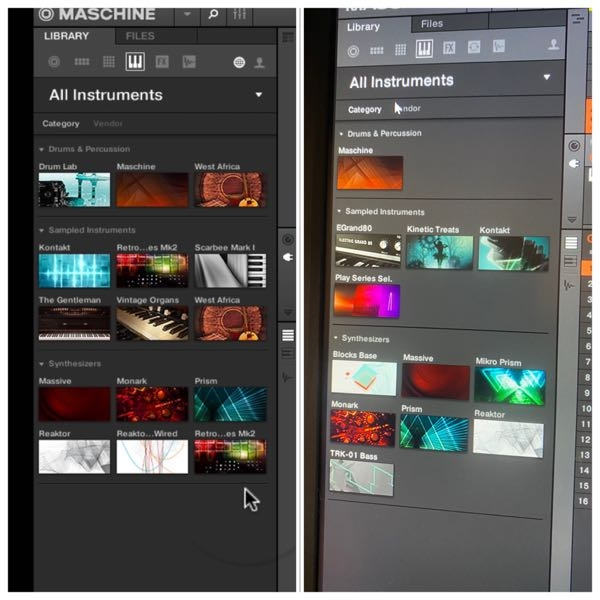The height and width of the screenshot is (600, 600).
Task: Select Instruments keyboard icon in right panel
Action: [424, 49]
